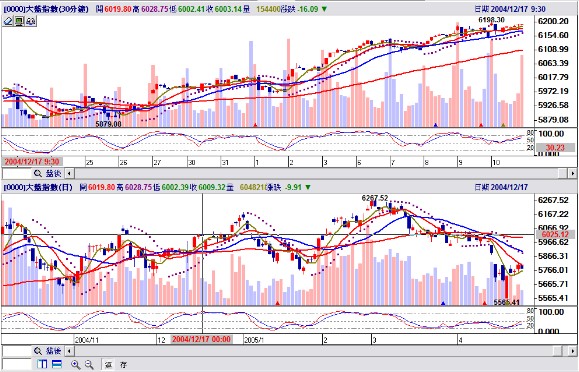Click the 5866.31 price on daily chart axis

(553, 256)
